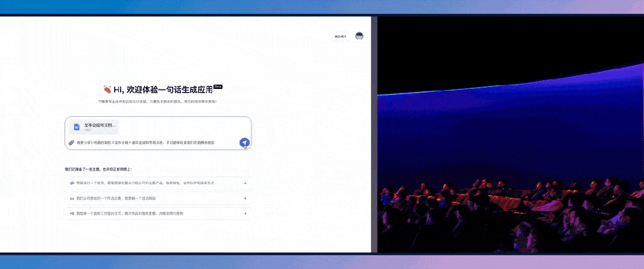Click the paper plane send button
This screenshot has height=269, width=644.
[244, 143]
